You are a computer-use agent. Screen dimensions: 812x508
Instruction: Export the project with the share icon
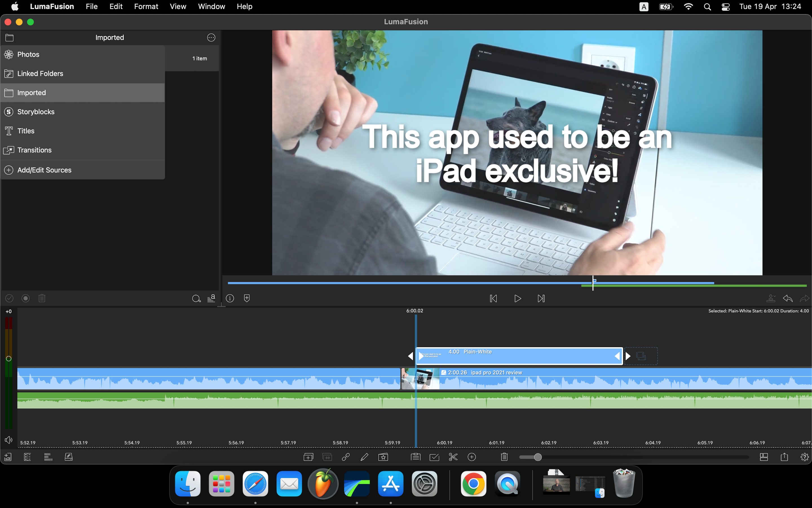(784, 457)
